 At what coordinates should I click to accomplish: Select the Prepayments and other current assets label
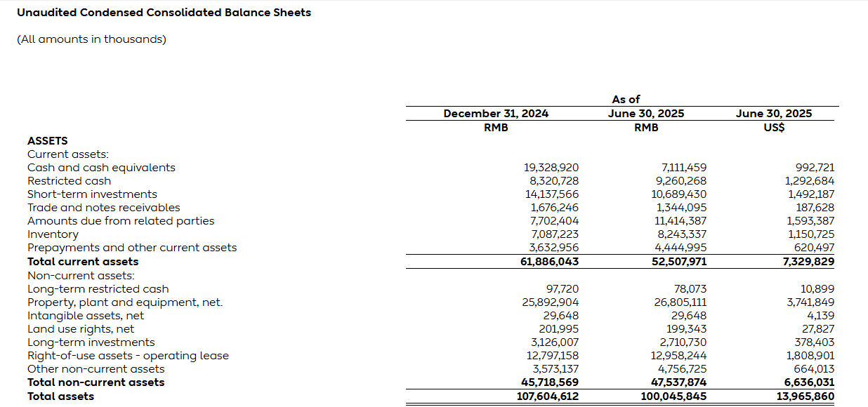click(132, 248)
